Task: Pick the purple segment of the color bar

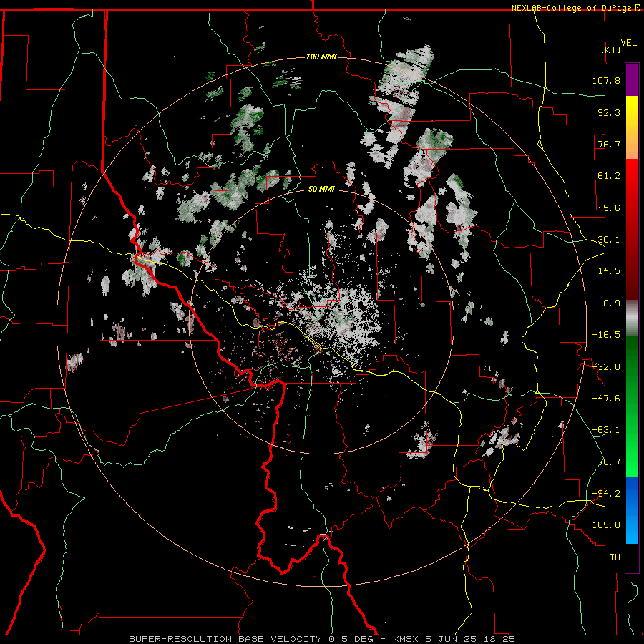Action: point(632,80)
